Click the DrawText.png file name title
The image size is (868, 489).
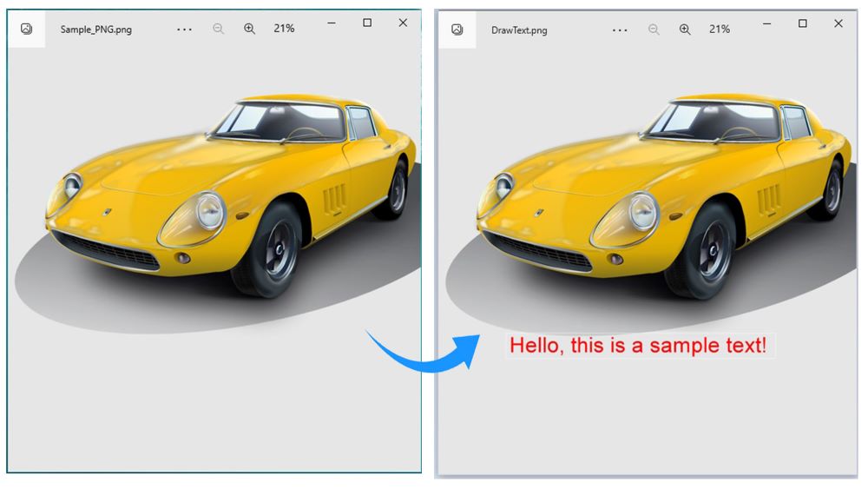(519, 30)
